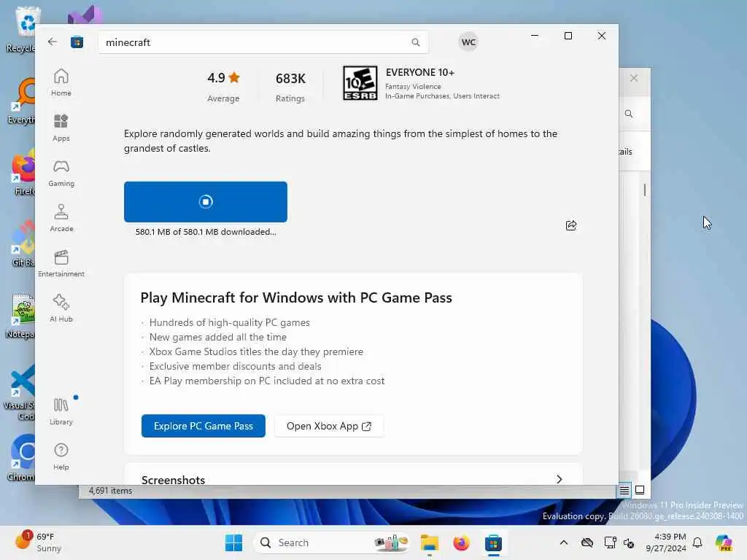Open the Arcade section in the Store sidebar
This screenshot has height=560, width=747.
click(61, 218)
